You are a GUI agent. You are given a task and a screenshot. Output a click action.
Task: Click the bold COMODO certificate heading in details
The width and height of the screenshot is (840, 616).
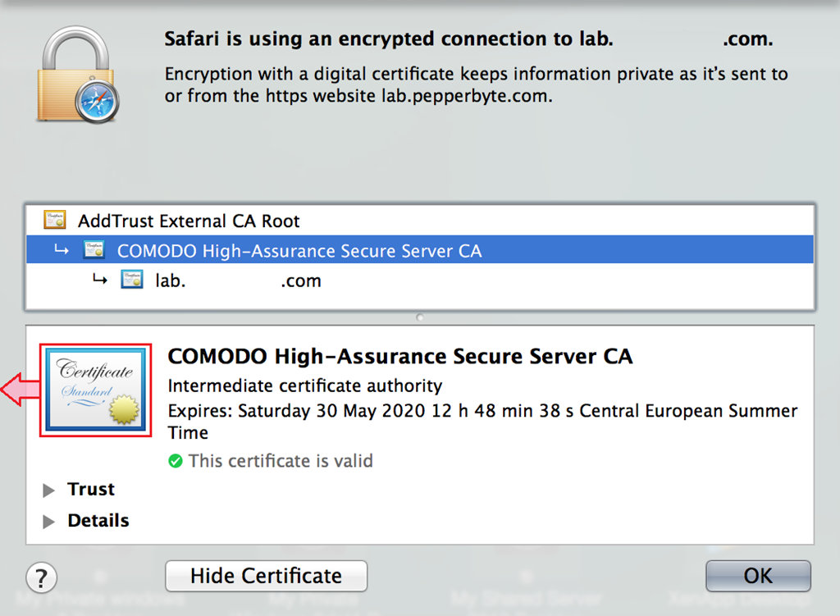399,357
